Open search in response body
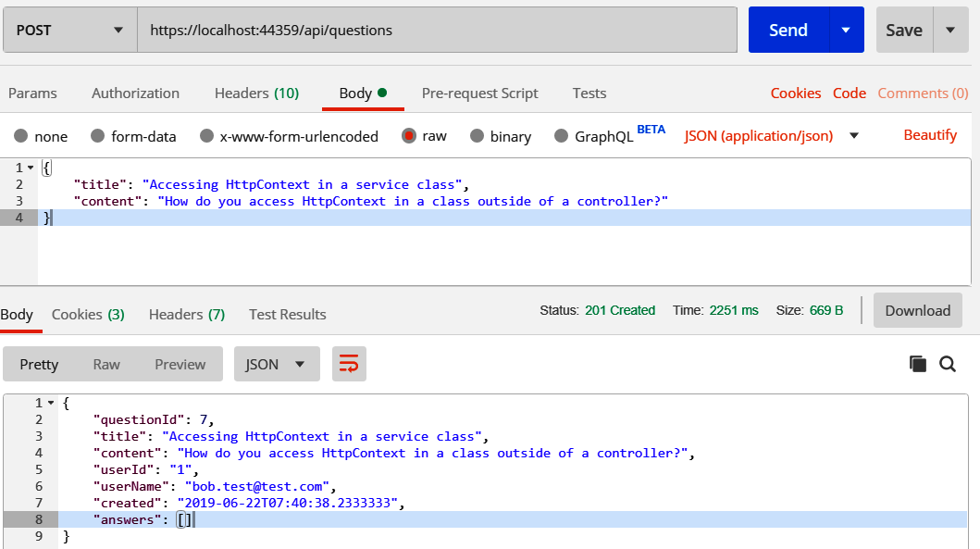Image resolution: width=980 pixels, height=549 pixels. pyautogui.click(x=948, y=364)
